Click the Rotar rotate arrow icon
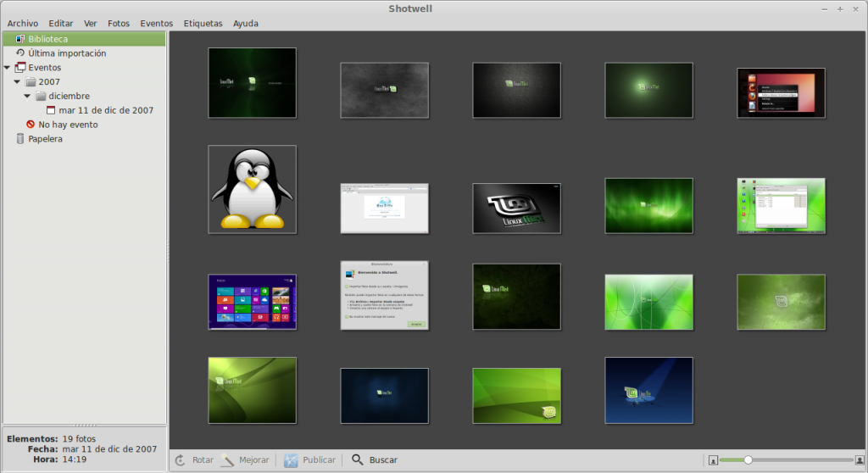The image size is (868, 473). (181, 460)
